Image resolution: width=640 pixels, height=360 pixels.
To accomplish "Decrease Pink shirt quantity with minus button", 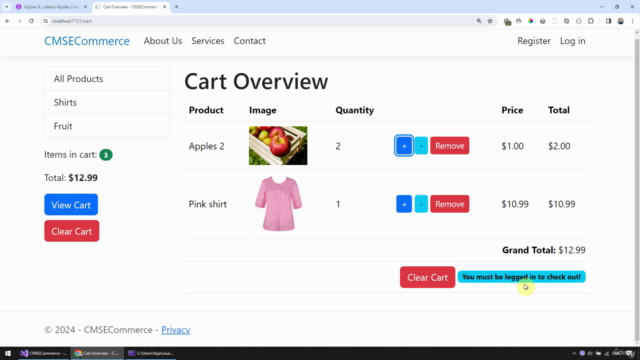I will pos(421,204).
